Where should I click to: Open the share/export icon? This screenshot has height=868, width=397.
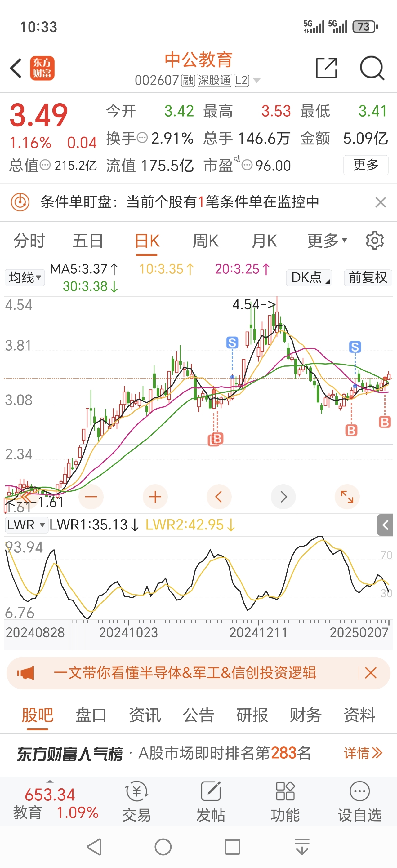[x=326, y=68]
